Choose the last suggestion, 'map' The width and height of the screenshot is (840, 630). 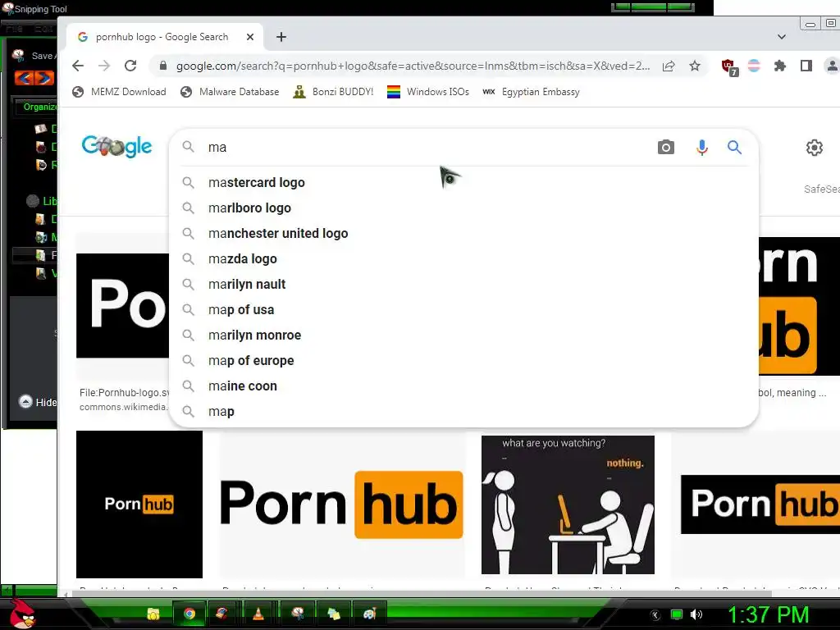[x=463, y=412]
